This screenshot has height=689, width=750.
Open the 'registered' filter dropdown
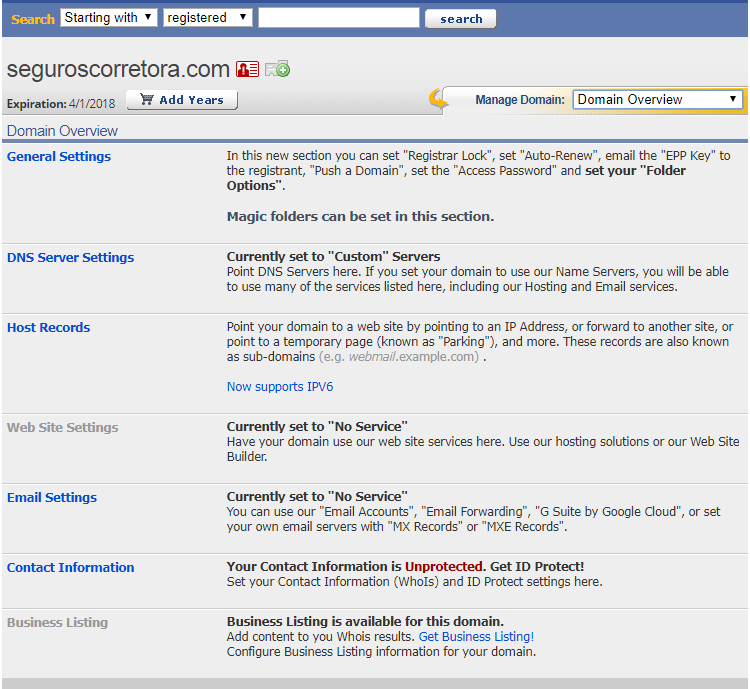click(209, 18)
